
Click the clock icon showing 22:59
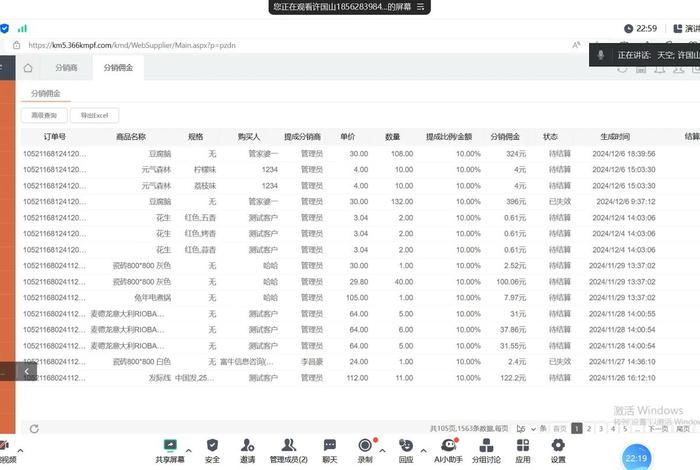tap(628, 29)
